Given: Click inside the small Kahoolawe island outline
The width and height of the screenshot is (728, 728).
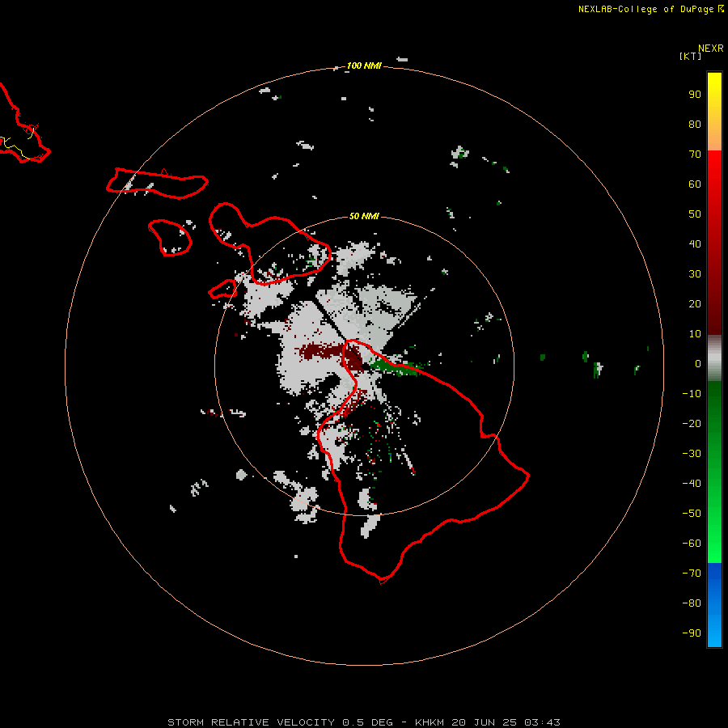Looking at the screenshot, I should point(223,290).
